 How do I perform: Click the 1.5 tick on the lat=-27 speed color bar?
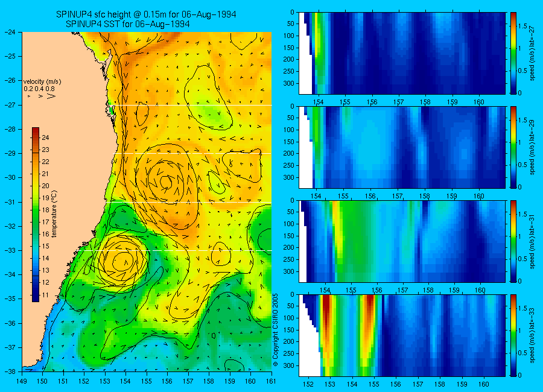(522, 27)
